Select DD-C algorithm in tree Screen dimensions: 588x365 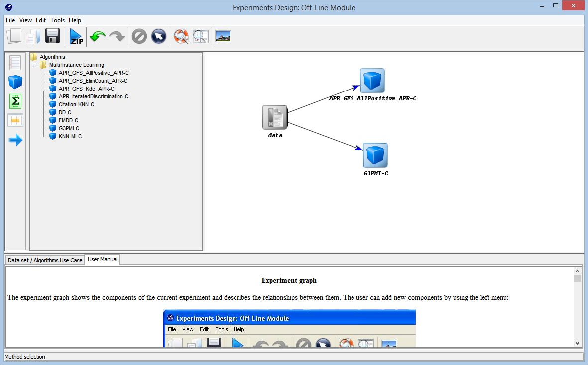[x=65, y=112]
